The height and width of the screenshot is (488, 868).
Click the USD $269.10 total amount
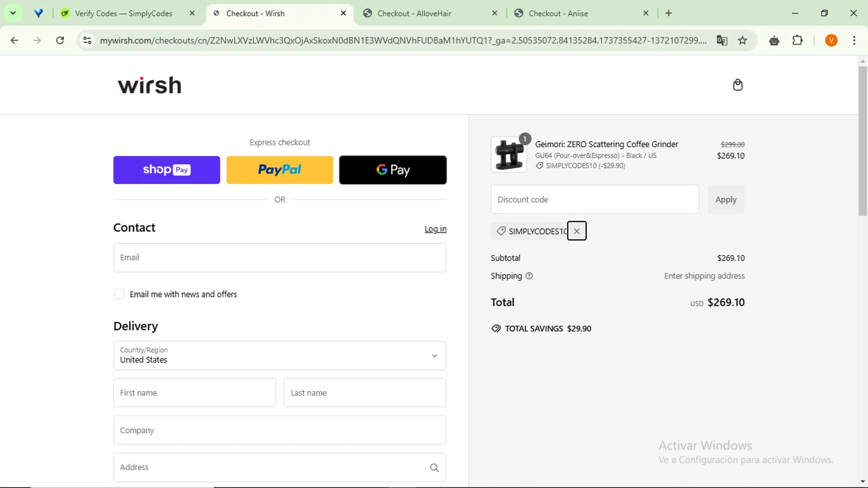coord(718,302)
